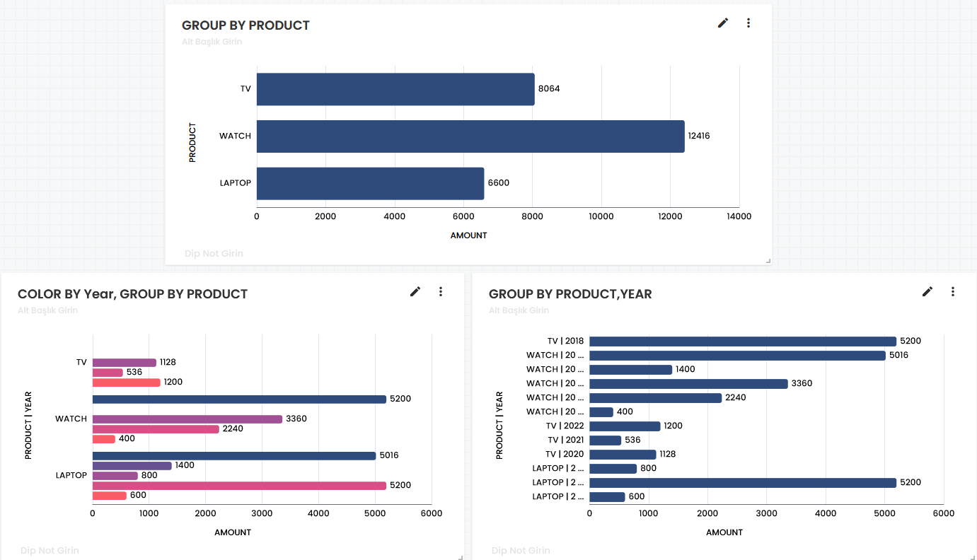This screenshot has height=560, width=977.
Task: Click footnote placeholder in GROUP BY PRODUCT card
Action: pyautogui.click(x=214, y=254)
